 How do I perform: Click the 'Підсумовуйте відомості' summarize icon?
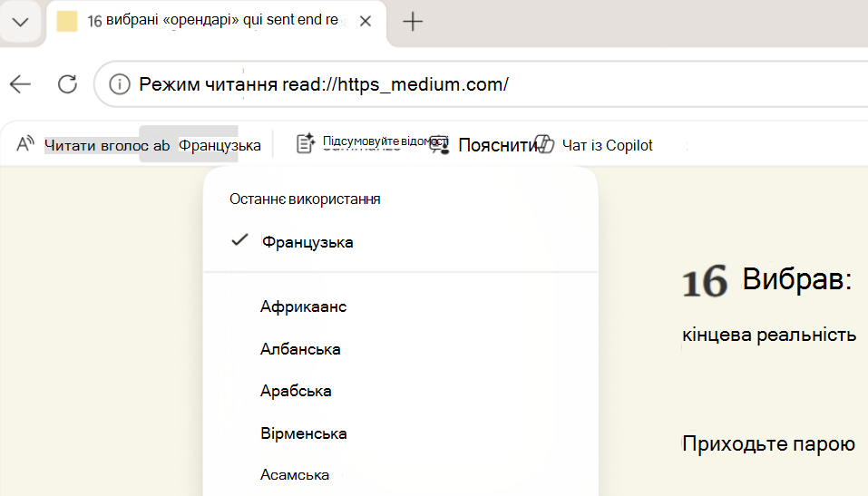(x=306, y=143)
